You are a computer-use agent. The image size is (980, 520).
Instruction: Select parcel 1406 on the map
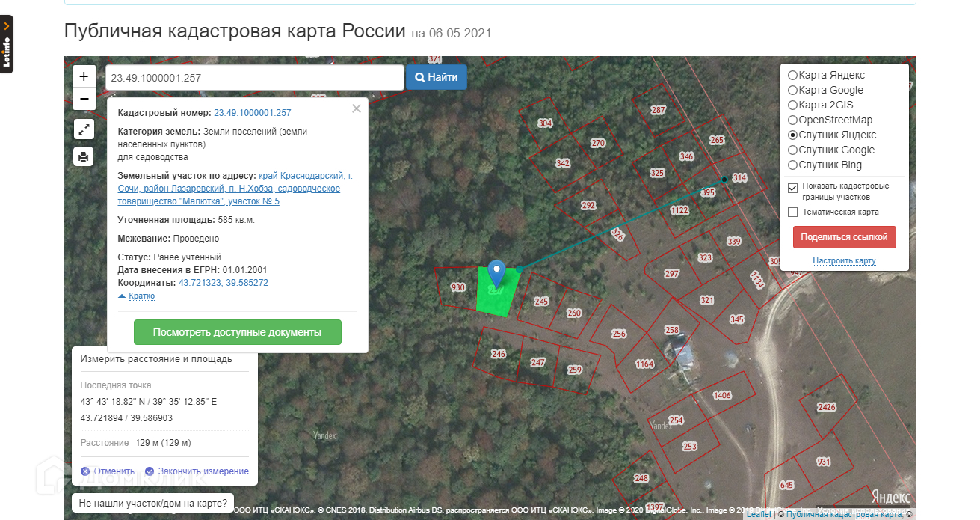[x=722, y=395]
